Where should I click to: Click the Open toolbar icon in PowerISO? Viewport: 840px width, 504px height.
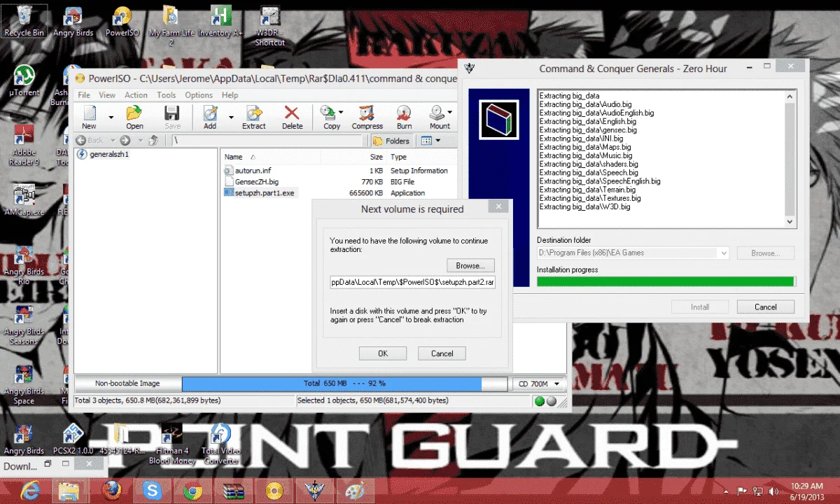134,117
